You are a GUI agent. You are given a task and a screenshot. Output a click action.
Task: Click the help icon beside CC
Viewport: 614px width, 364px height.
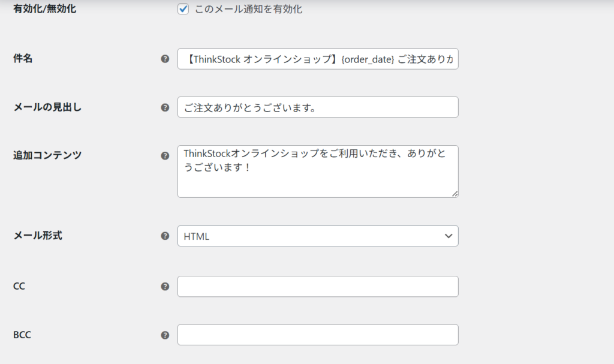pyautogui.click(x=165, y=287)
